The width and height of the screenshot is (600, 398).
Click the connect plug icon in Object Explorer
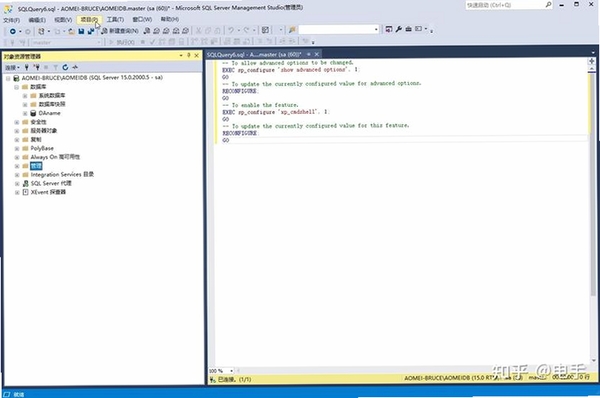click(x=26, y=68)
